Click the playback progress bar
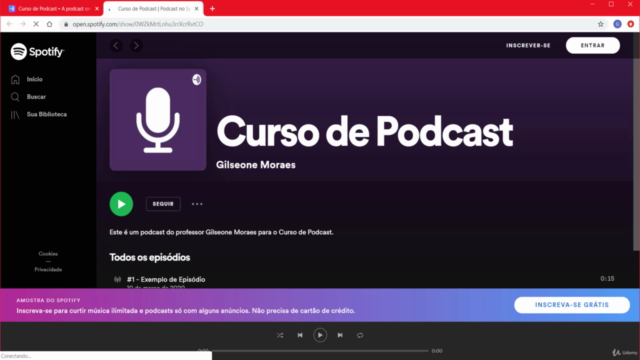 [320, 351]
